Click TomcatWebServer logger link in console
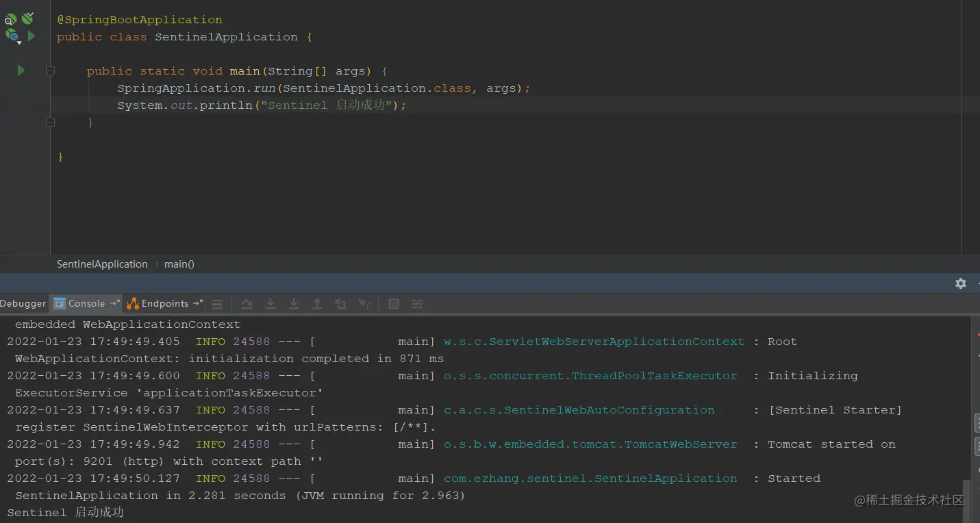This screenshot has height=523, width=980. [590, 444]
